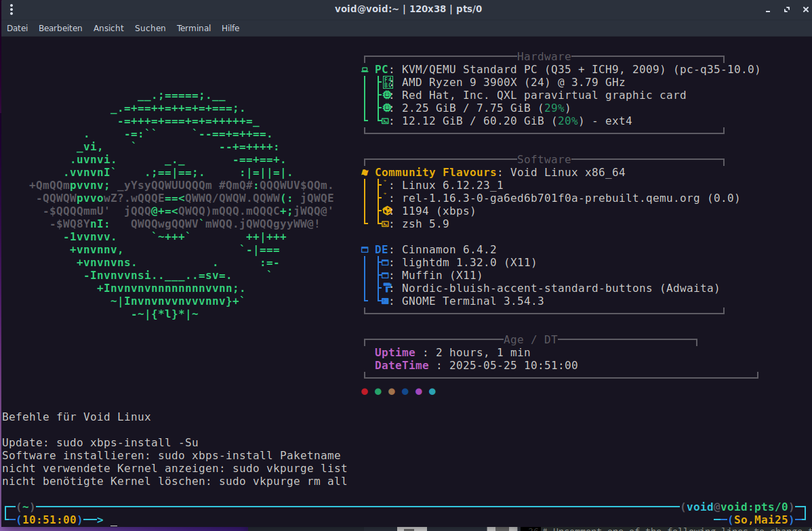Open the Datei menu
This screenshot has height=531, width=812.
(17, 28)
